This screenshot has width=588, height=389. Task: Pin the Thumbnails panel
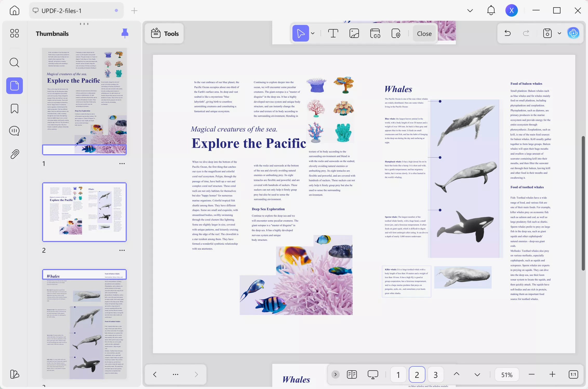[x=125, y=33]
